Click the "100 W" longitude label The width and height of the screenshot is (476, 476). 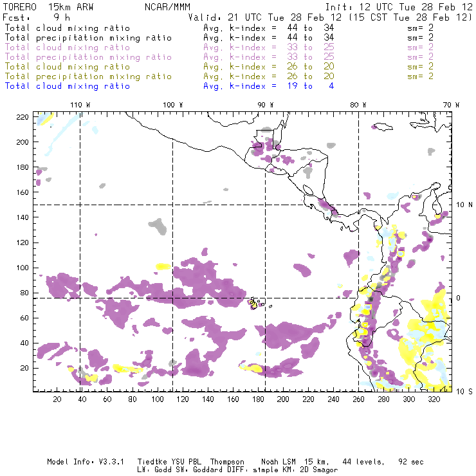pos(173,105)
